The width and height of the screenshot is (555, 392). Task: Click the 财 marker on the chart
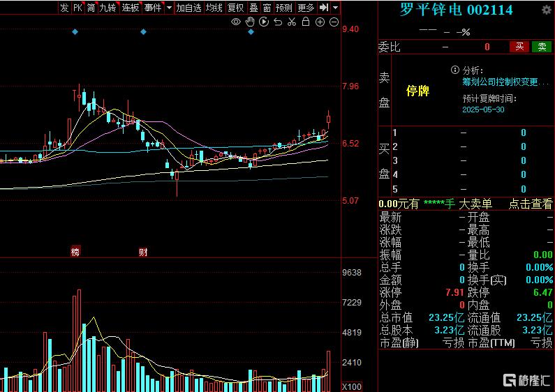tap(143, 252)
